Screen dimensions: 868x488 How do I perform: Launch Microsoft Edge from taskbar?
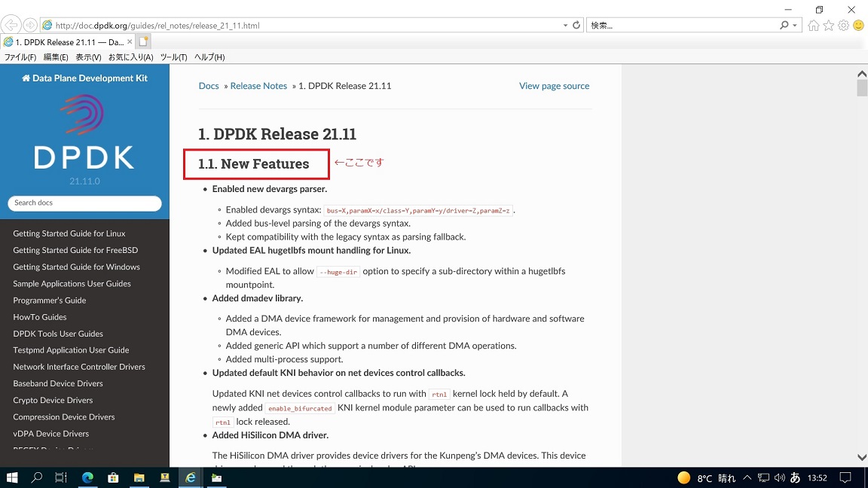[x=87, y=477]
